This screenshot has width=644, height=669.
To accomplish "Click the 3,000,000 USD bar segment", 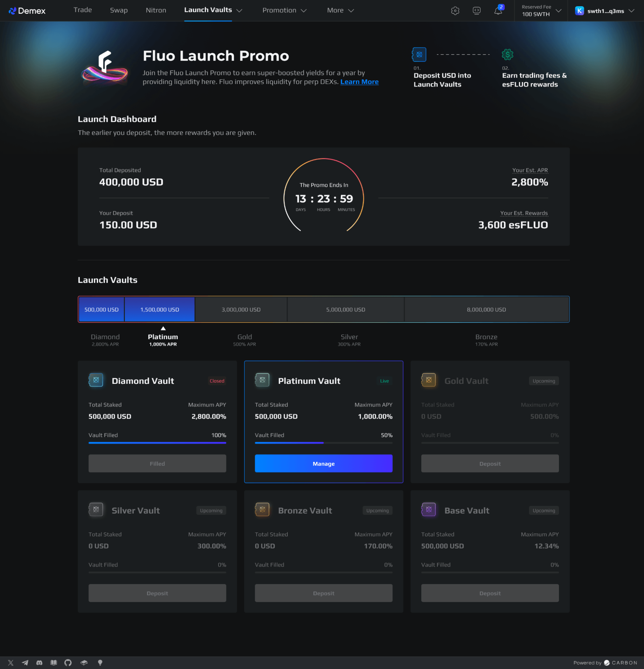I will [241, 310].
